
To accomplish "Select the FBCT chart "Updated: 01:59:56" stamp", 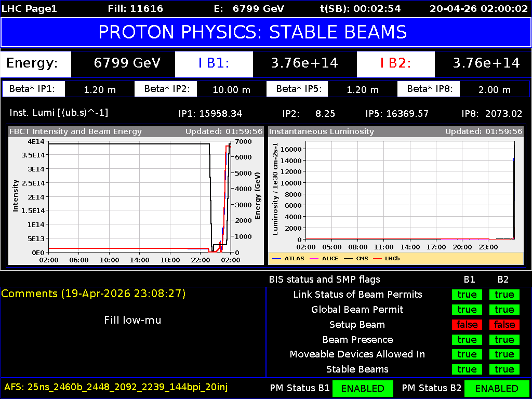I will point(223,131).
